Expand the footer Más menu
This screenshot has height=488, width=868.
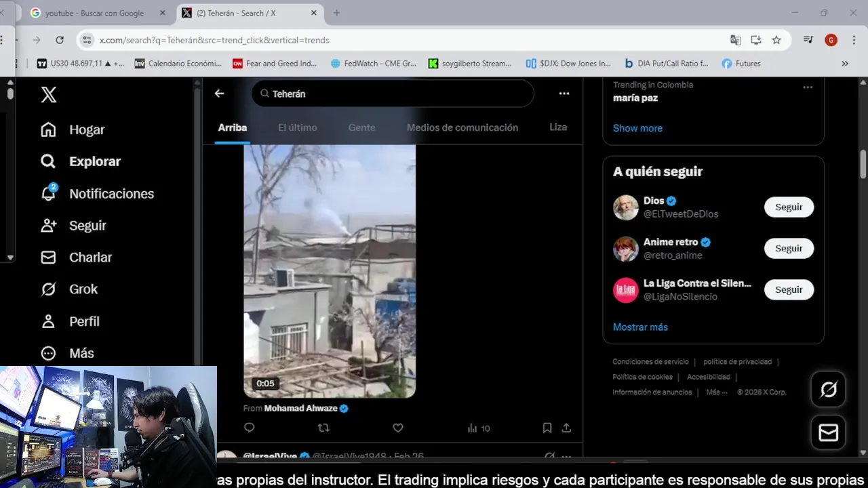tap(717, 392)
